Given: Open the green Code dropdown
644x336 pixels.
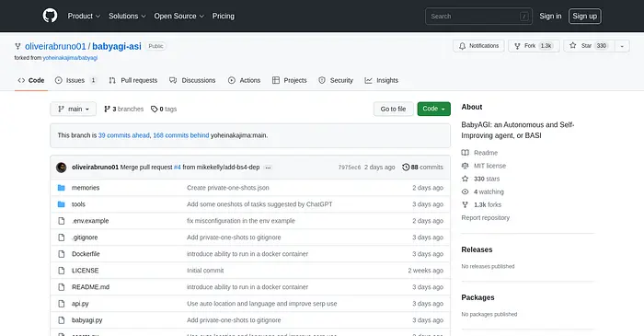Looking at the screenshot, I should coord(433,109).
